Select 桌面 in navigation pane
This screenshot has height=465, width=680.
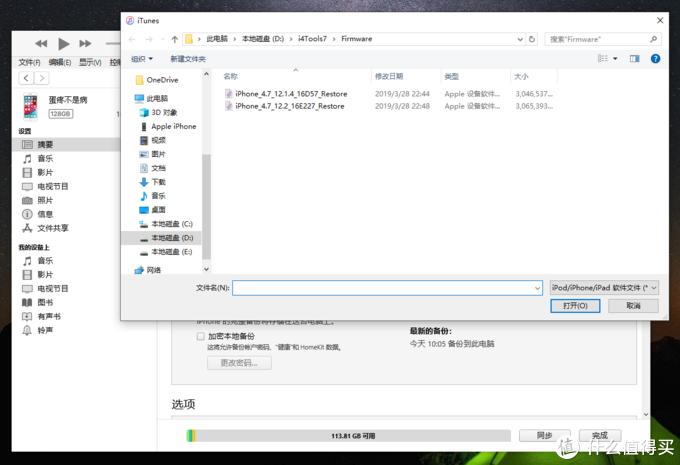(x=158, y=210)
